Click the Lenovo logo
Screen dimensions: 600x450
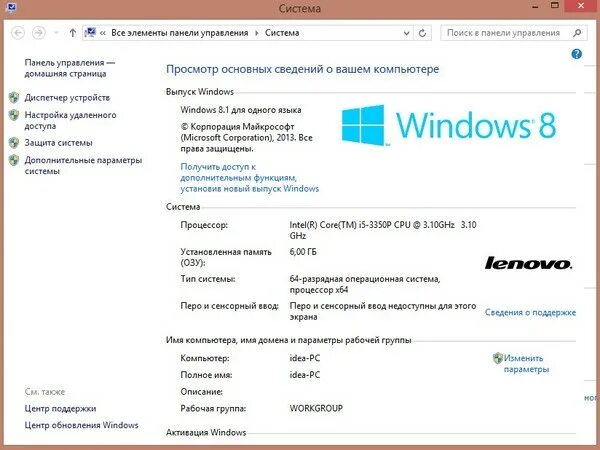pos(528,263)
